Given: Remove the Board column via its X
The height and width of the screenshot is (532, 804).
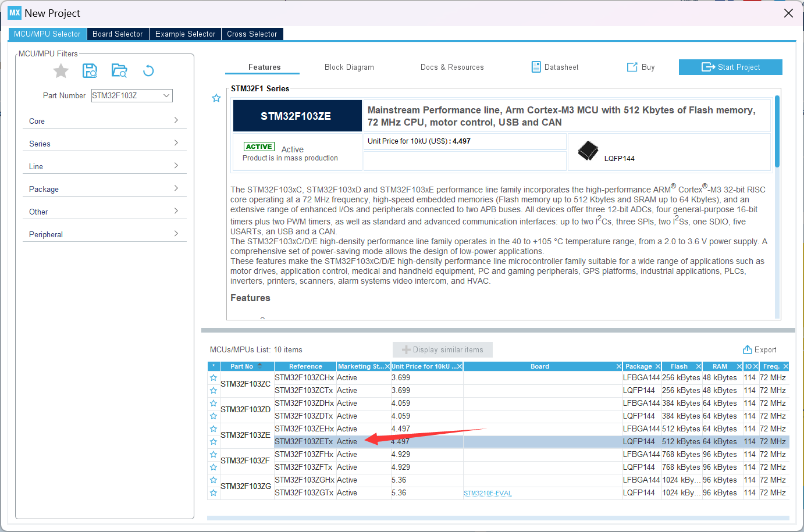Looking at the screenshot, I should tap(619, 366).
